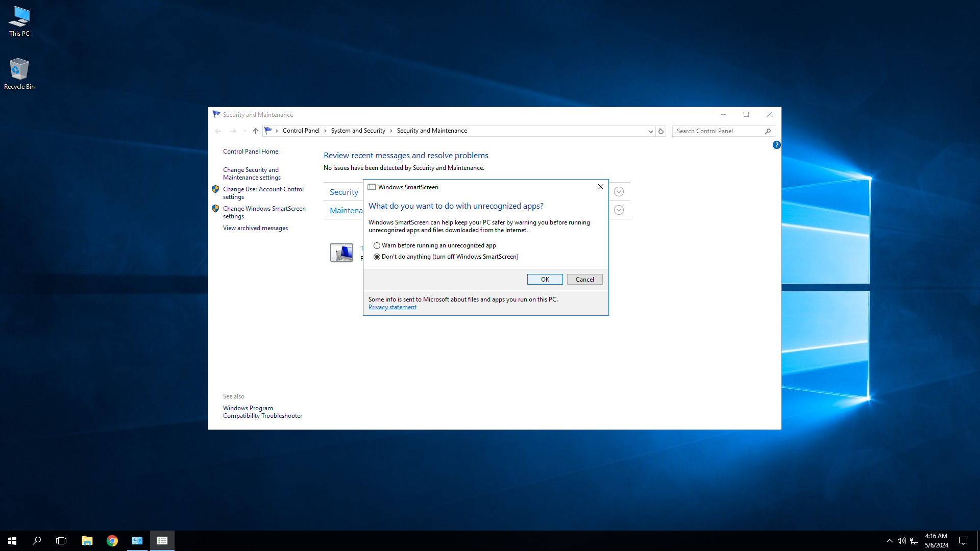Expand breadcrumb arrow after System and Security
Screen dimensions: 980x551
[x=391, y=131]
